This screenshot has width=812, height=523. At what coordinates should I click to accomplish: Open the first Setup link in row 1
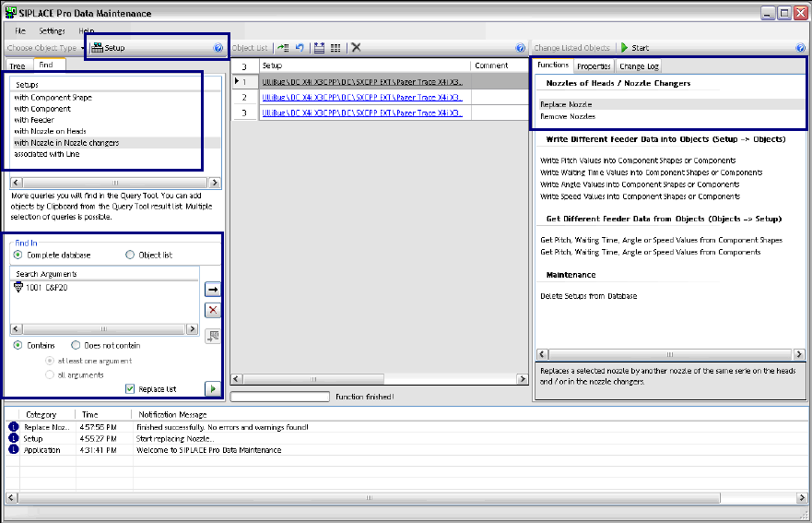pyautogui.click(x=361, y=82)
